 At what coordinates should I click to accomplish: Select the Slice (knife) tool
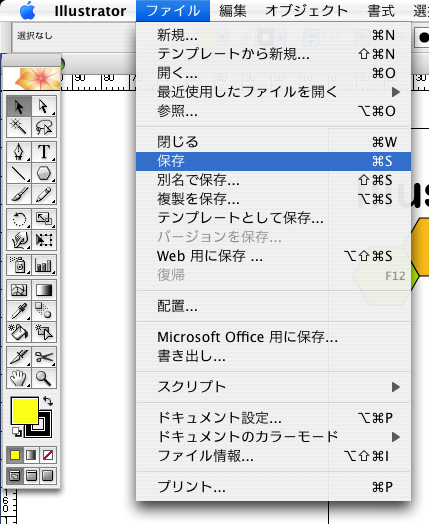click(19, 357)
